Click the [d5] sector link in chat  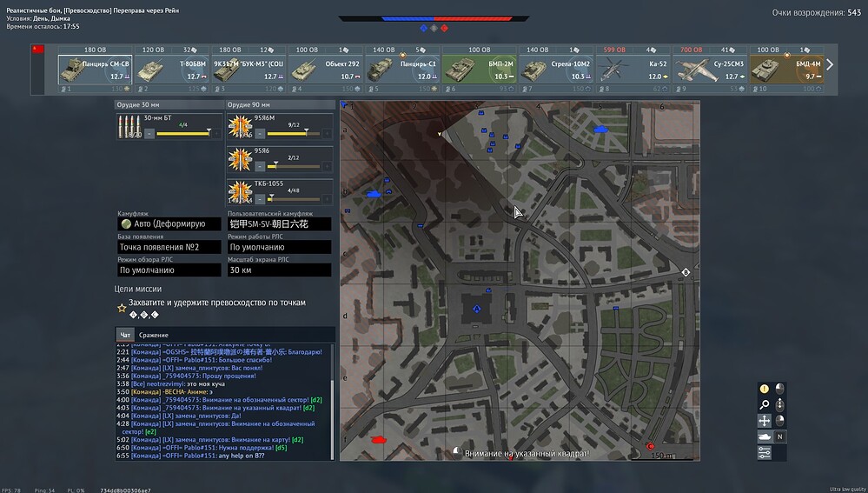(280, 448)
